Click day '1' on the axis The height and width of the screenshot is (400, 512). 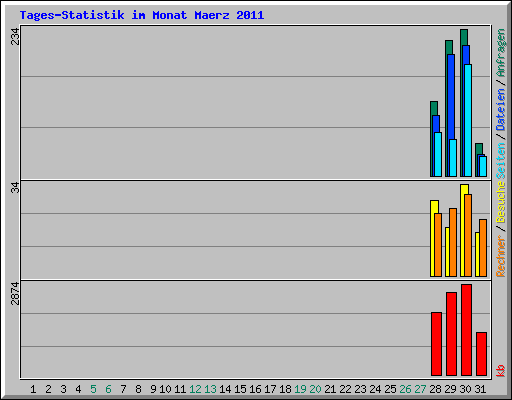point(33,389)
